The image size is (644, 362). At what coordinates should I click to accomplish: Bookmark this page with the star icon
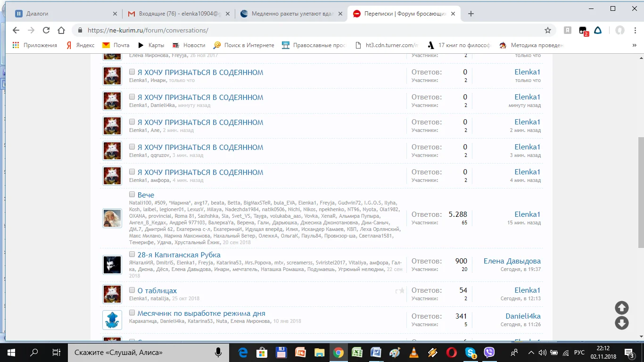547,30
